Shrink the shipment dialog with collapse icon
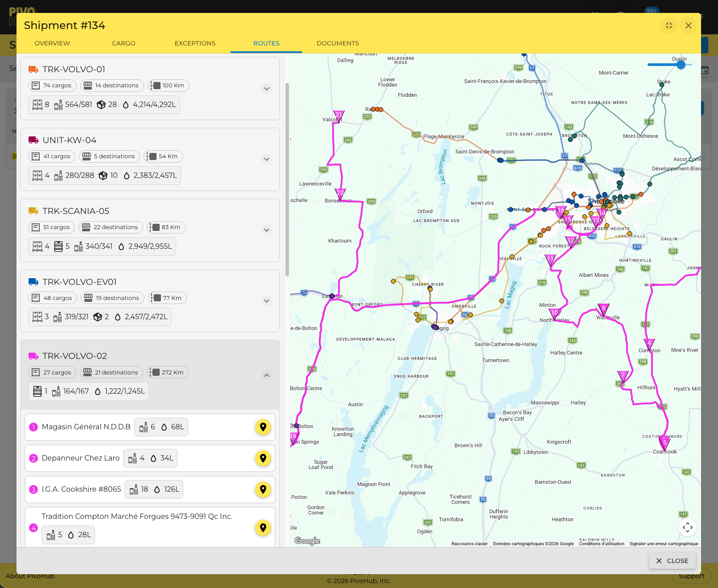 point(669,25)
